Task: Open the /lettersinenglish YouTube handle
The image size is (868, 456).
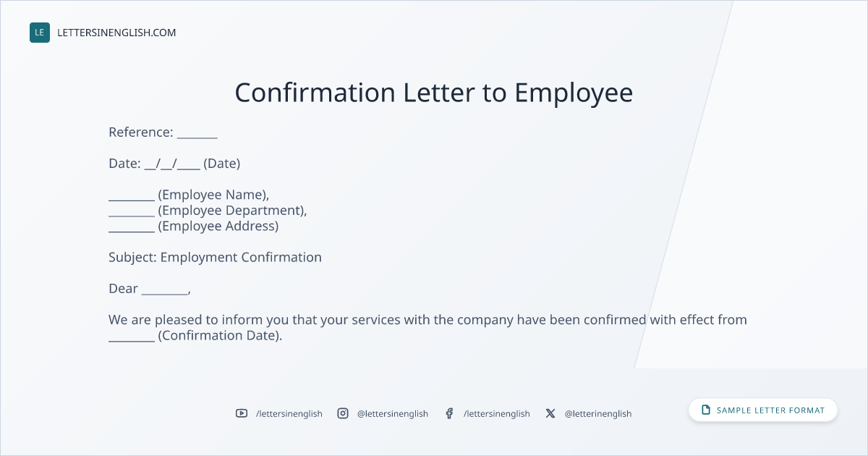Action: (x=289, y=413)
